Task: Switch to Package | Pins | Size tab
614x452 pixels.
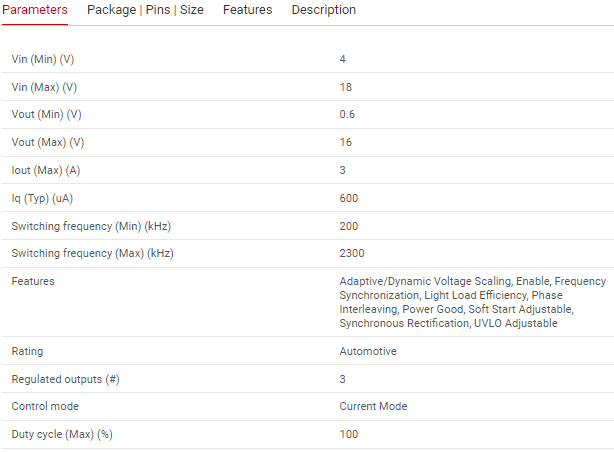Action: pos(145,10)
